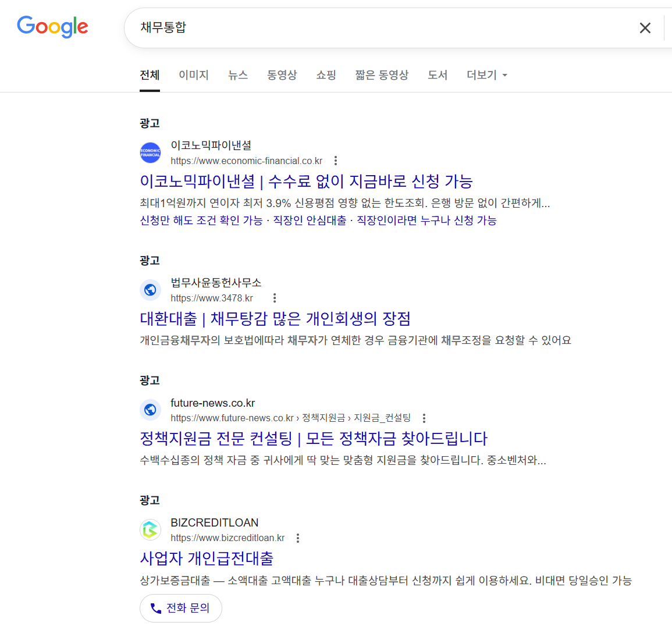
Task: Select the 전체 tab
Action: click(x=150, y=75)
